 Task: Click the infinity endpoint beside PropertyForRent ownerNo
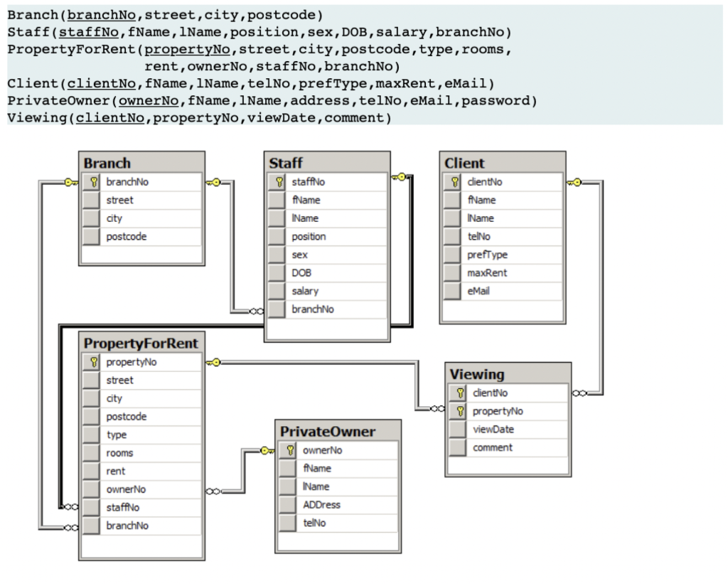[213, 491]
